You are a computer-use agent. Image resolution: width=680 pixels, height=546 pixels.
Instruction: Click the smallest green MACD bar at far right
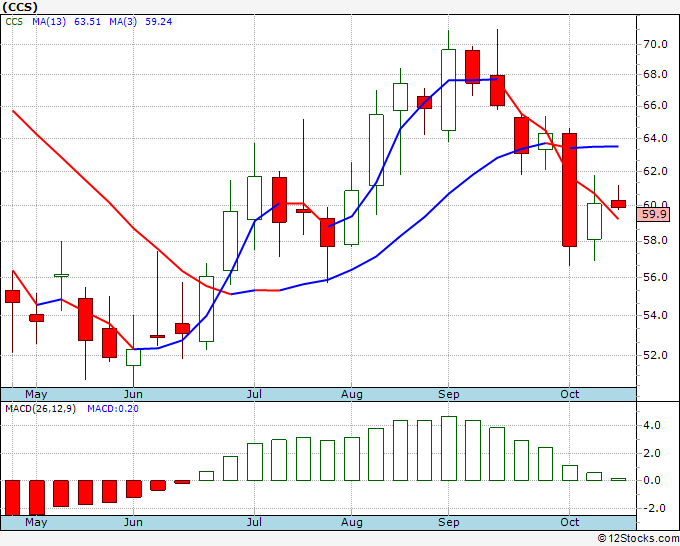(x=618, y=480)
